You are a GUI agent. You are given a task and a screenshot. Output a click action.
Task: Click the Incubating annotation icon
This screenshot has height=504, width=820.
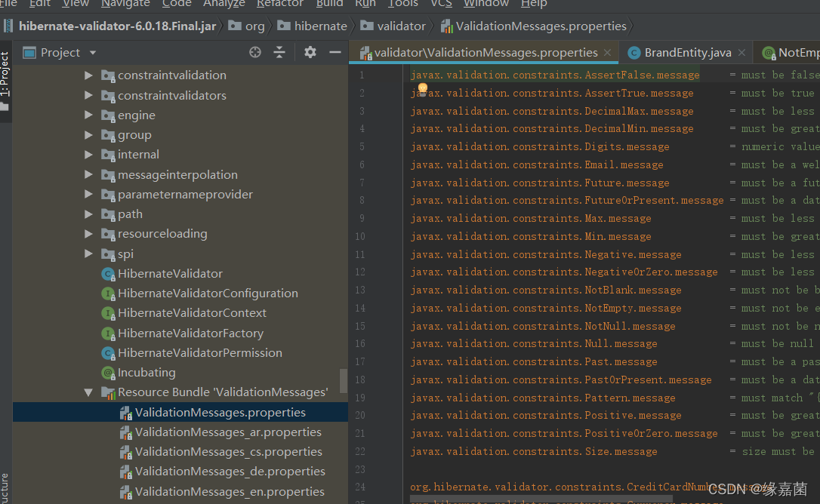(x=108, y=373)
